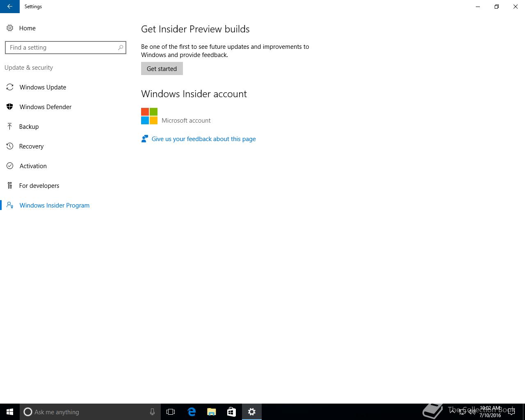Click the Microsoft account logo

click(149, 116)
